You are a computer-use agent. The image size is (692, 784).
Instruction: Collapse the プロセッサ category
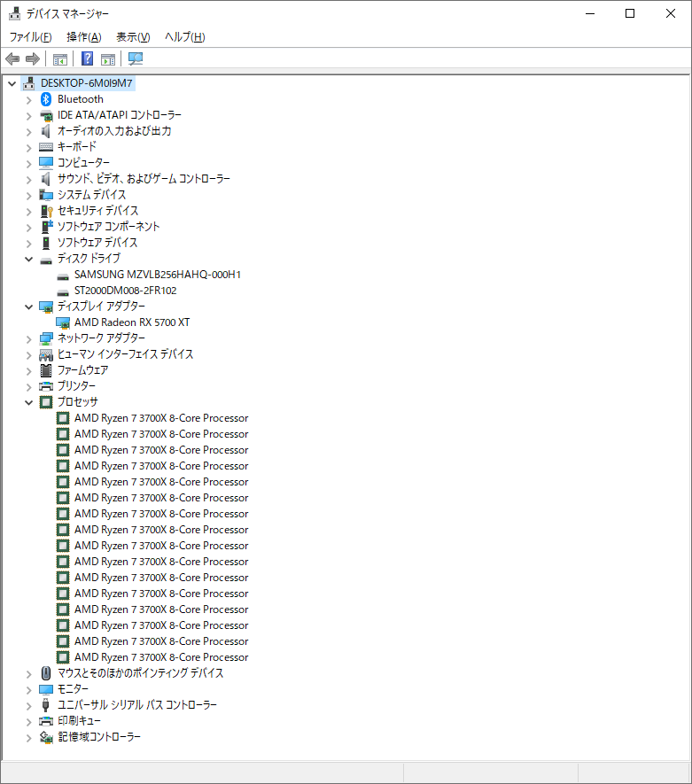(x=28, y=402)
